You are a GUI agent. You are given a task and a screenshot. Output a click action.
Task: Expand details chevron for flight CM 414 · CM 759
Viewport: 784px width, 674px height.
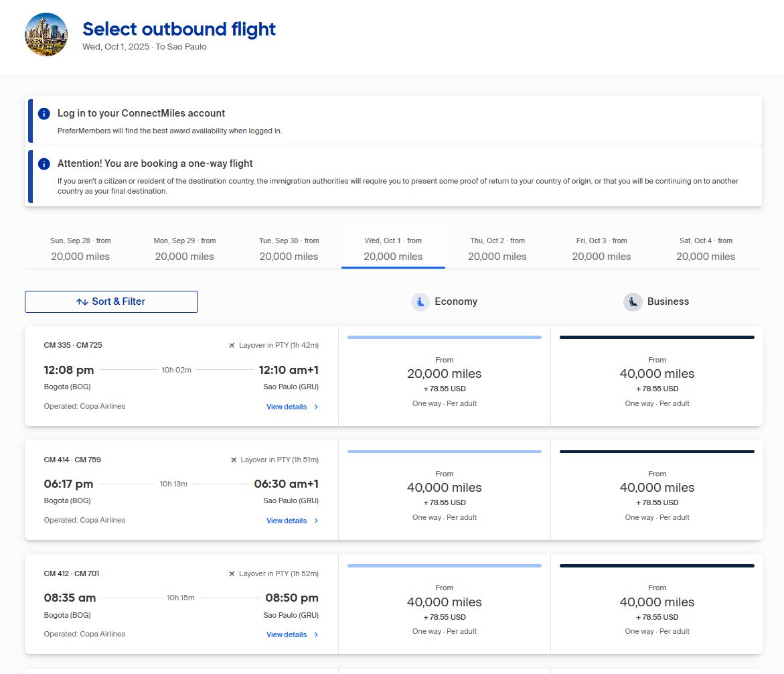click(316, 521)
